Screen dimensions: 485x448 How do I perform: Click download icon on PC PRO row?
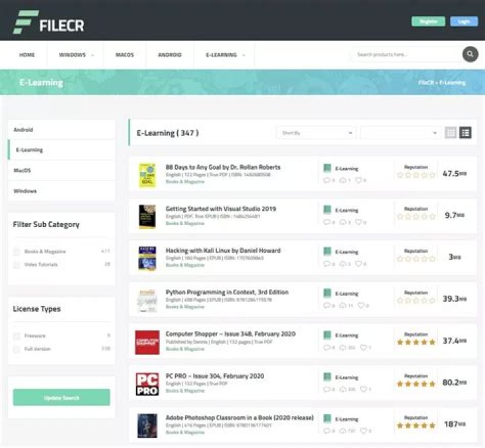click(x=343, y=389)
